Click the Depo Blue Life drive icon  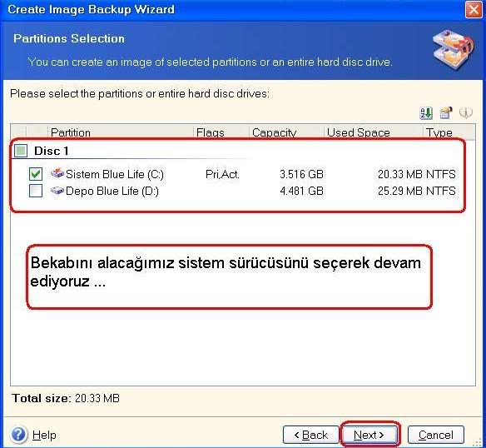[57, 190]
